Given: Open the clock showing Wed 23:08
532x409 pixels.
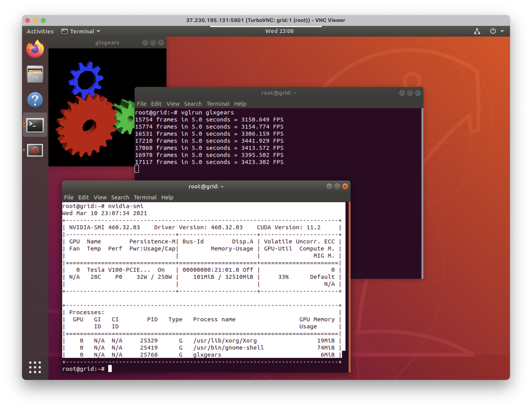Looking at the screenshot, I should [279, 31].
